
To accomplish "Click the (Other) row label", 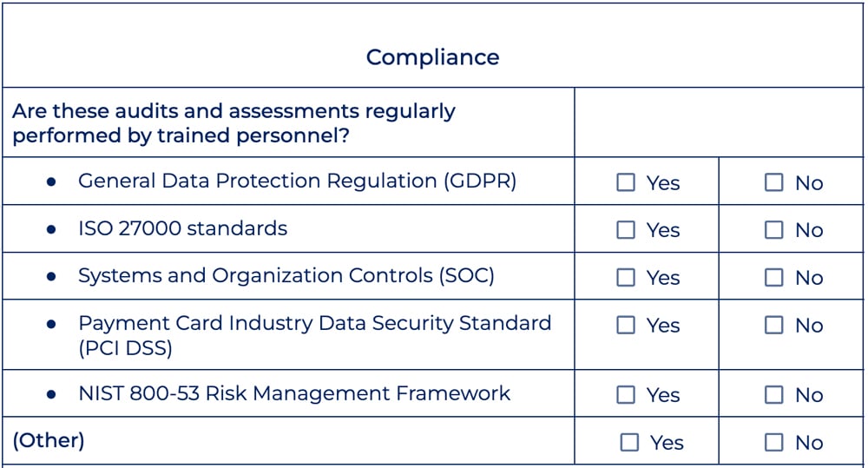I will [49, 440].
